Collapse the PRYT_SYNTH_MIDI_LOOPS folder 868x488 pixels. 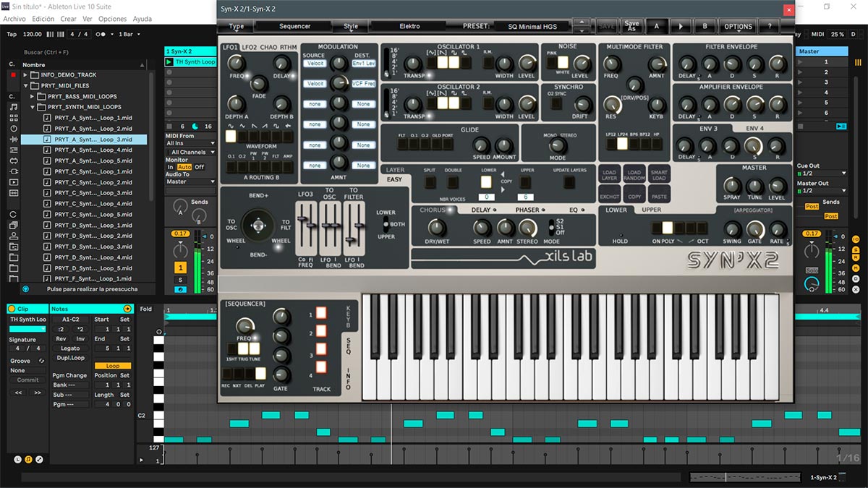[33, 107]
